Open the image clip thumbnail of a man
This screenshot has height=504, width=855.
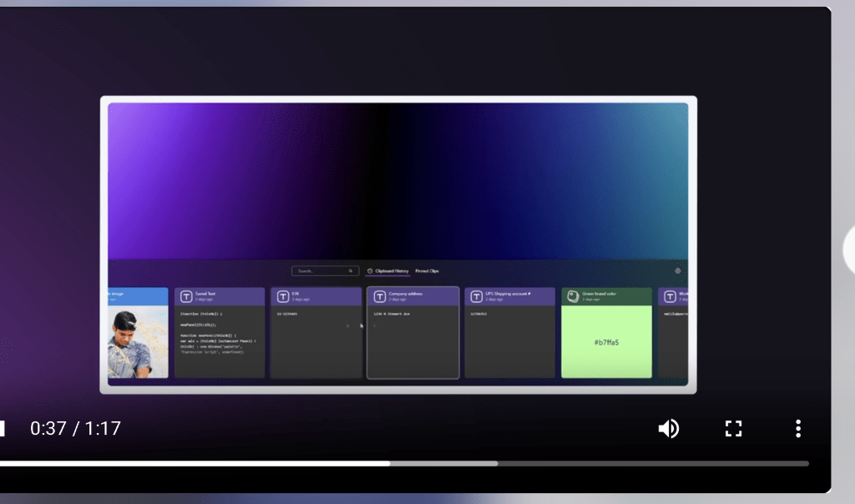(x=138, y=341)
